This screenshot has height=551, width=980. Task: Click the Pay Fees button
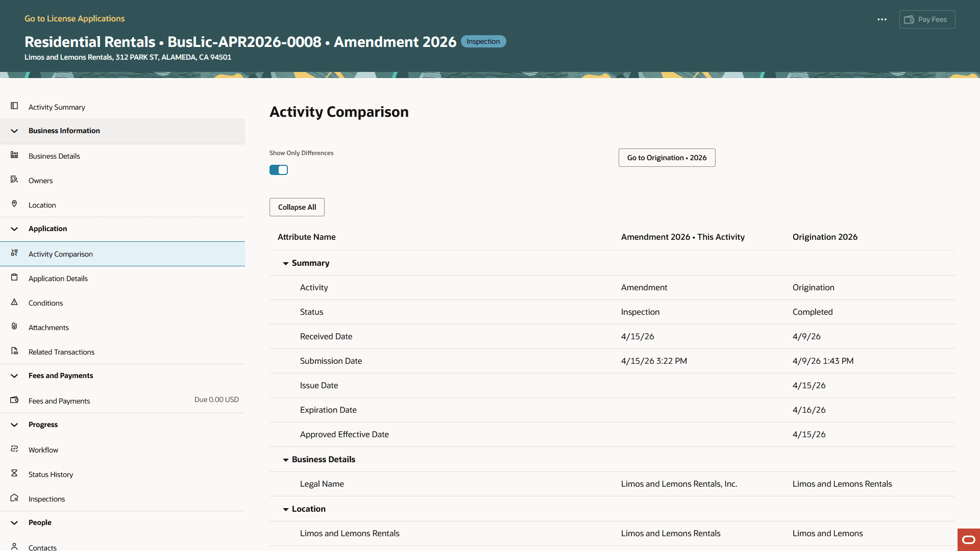[927, 19]
